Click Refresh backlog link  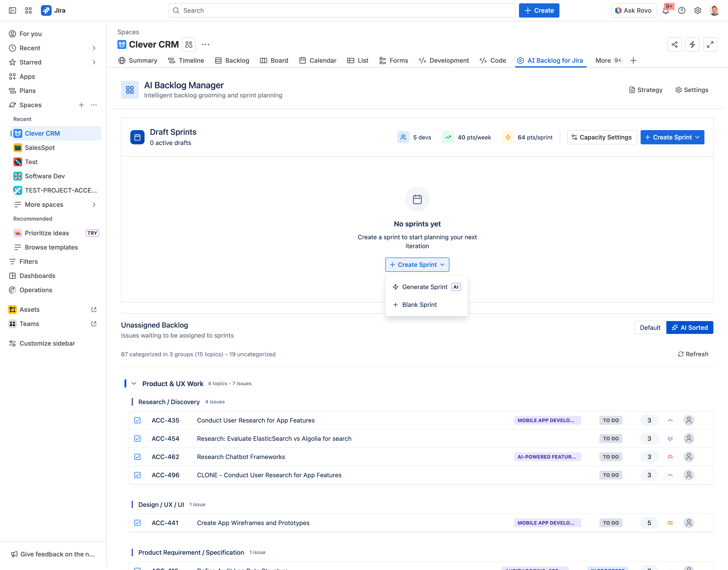pos(693,354)
